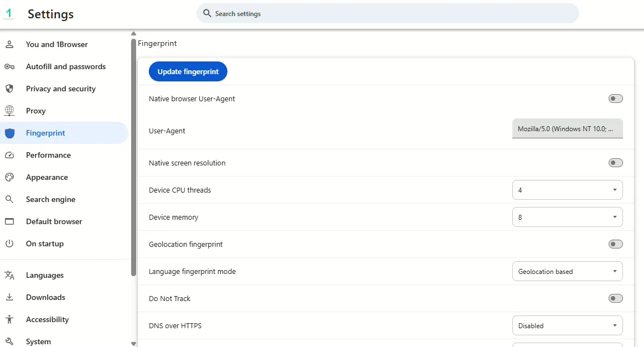Toggle Native browser User-Agent switch

(x=615, y=99)
